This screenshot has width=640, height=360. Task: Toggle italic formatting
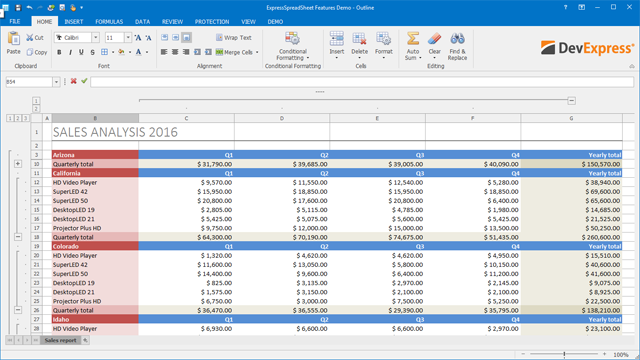pyautogui.click(x=70, y=52)
